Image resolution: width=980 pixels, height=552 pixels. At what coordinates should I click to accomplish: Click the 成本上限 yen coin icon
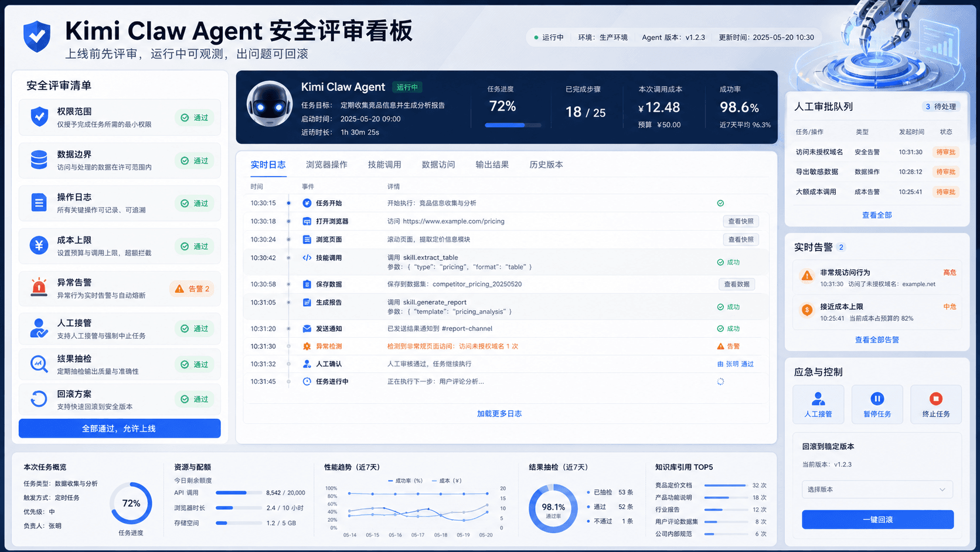click(39, 245)
